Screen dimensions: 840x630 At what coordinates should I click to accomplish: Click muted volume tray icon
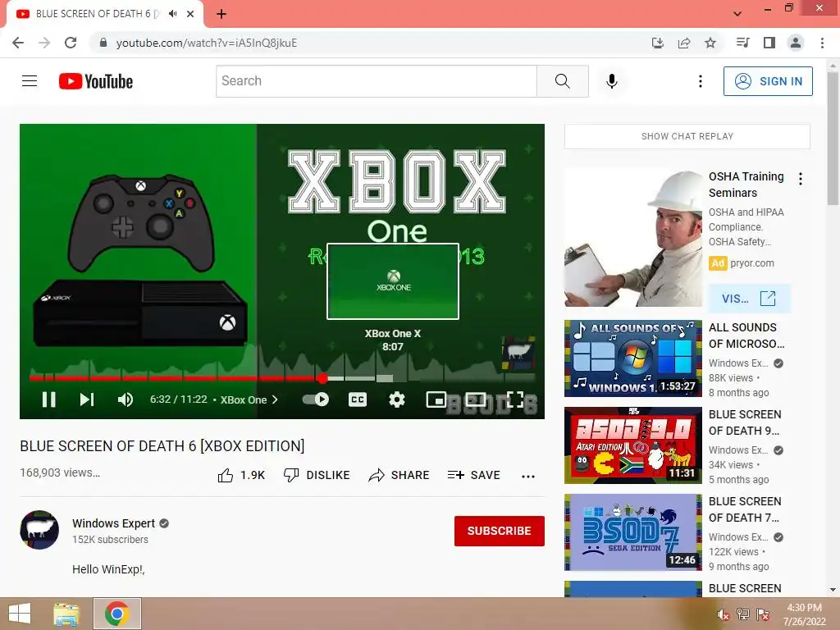coord(723,614)
